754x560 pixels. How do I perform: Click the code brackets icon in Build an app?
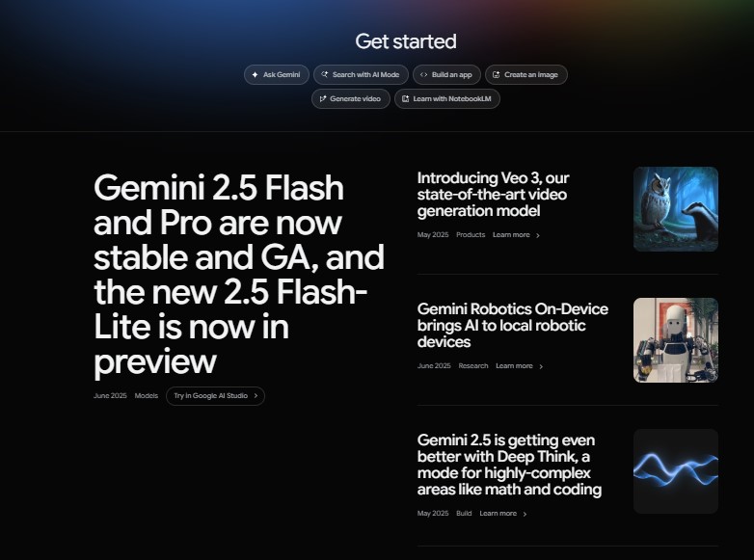[x=423, y=74]
